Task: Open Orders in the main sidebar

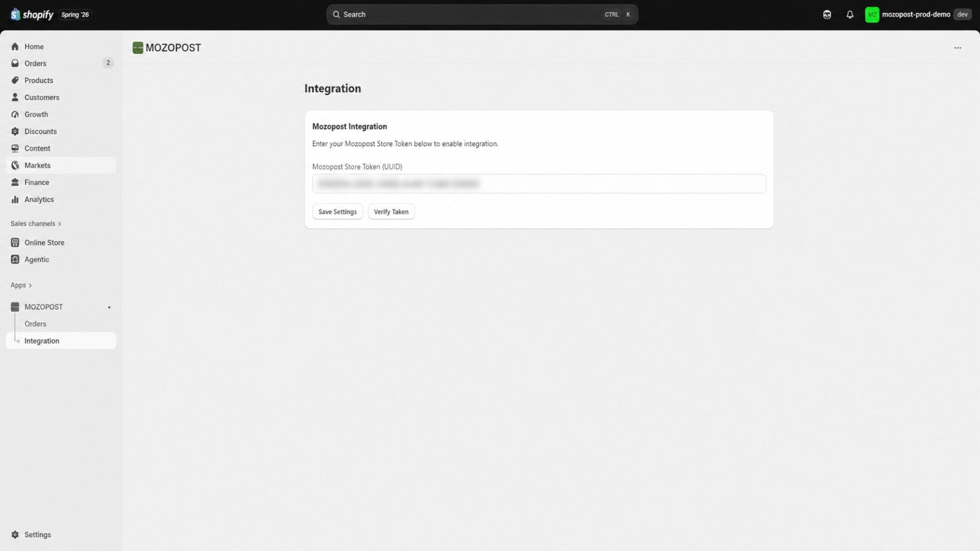Action: [x=61, y=64]
